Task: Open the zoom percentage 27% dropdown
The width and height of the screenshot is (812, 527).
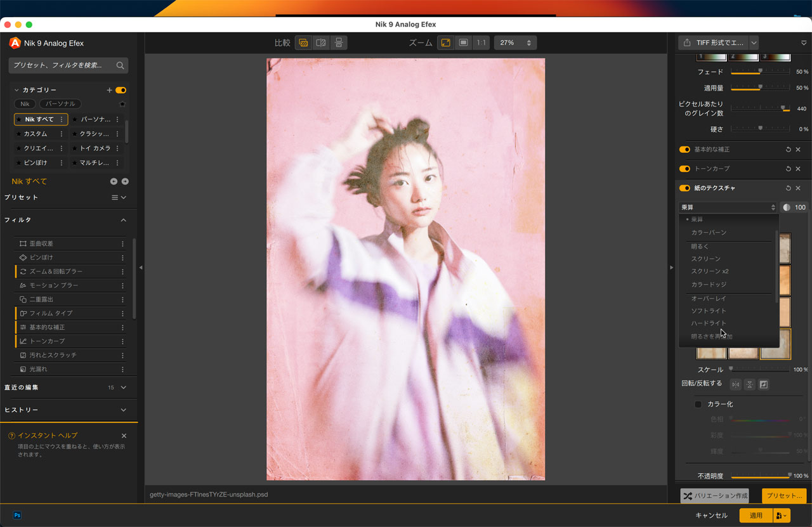Action: point(515,42)
